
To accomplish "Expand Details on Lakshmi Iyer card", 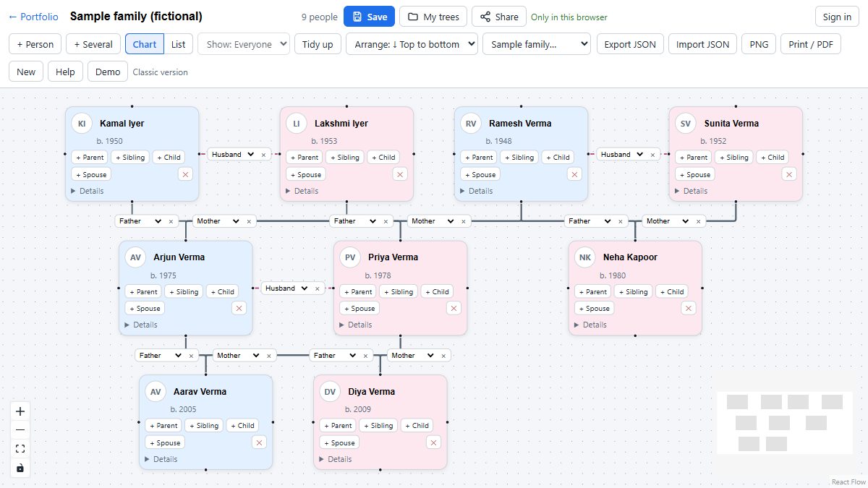I will pyautogui.click(x=302, y=191).
